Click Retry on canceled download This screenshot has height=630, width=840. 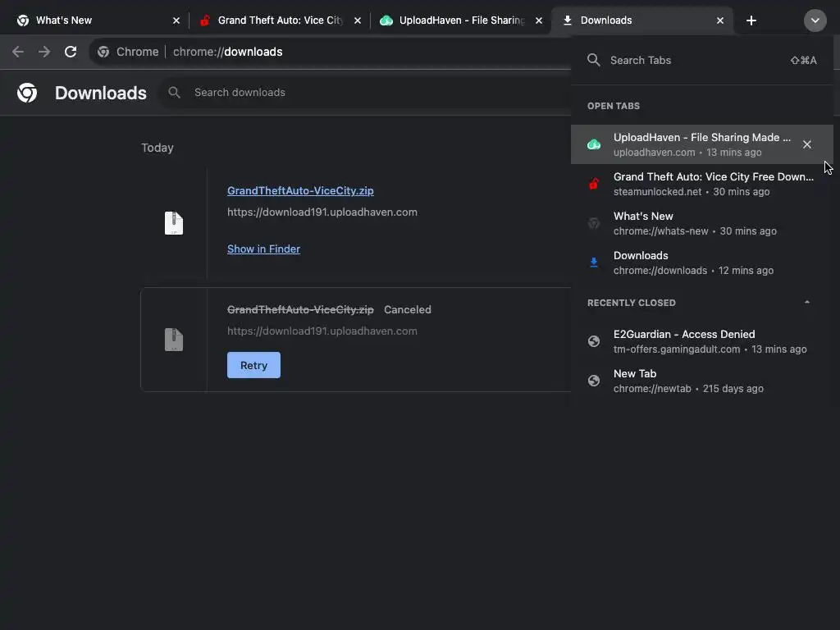tap(253, 365)
